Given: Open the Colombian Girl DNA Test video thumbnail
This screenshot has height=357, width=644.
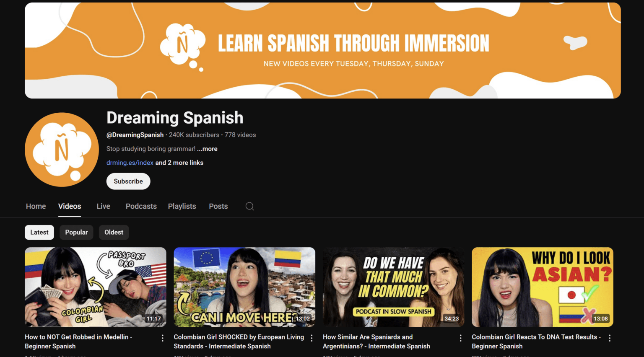Looking at the screenshot, I should click(x=543, y=287).
